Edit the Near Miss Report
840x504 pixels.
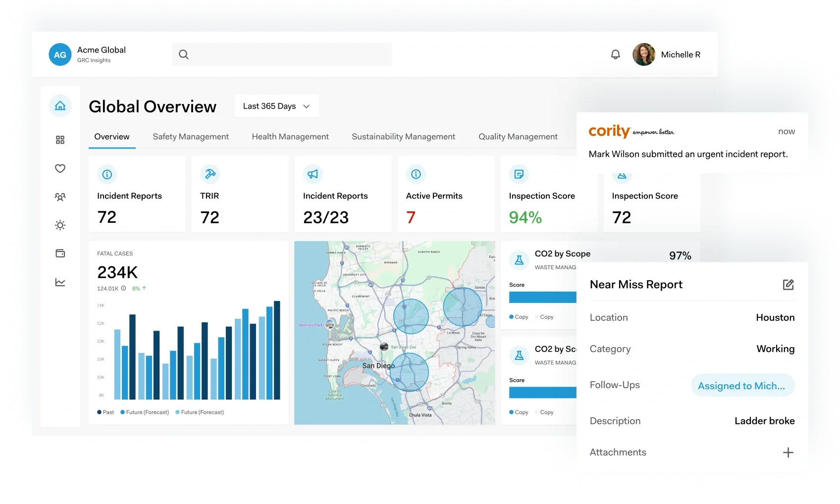pos(788,285)
